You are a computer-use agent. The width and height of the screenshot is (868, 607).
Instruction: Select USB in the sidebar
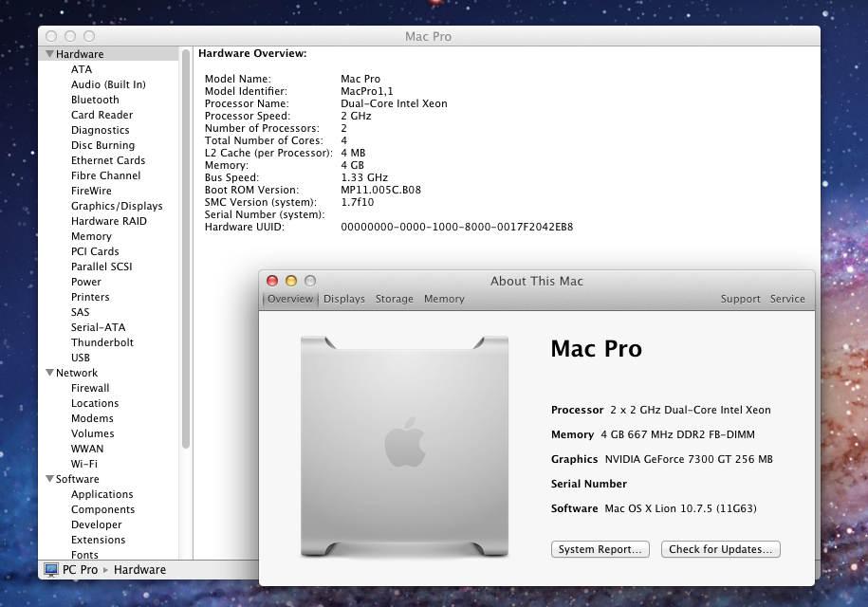coord(81,358)
